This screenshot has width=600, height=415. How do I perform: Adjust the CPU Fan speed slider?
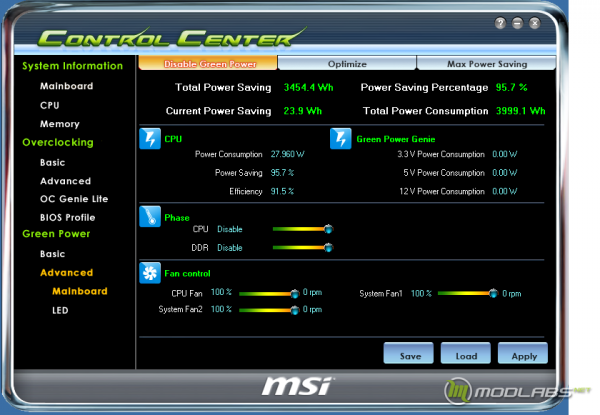295,294
